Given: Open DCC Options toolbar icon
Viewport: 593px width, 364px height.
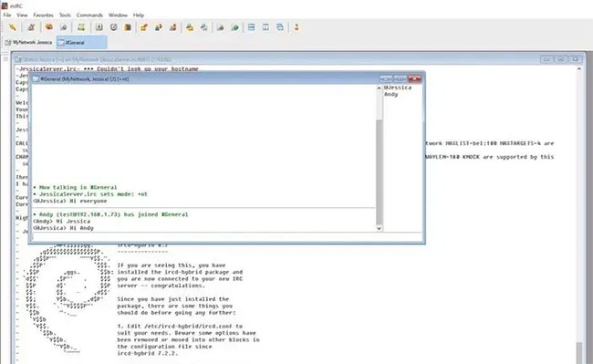Looking at the screenshot, I should point(173,27).
